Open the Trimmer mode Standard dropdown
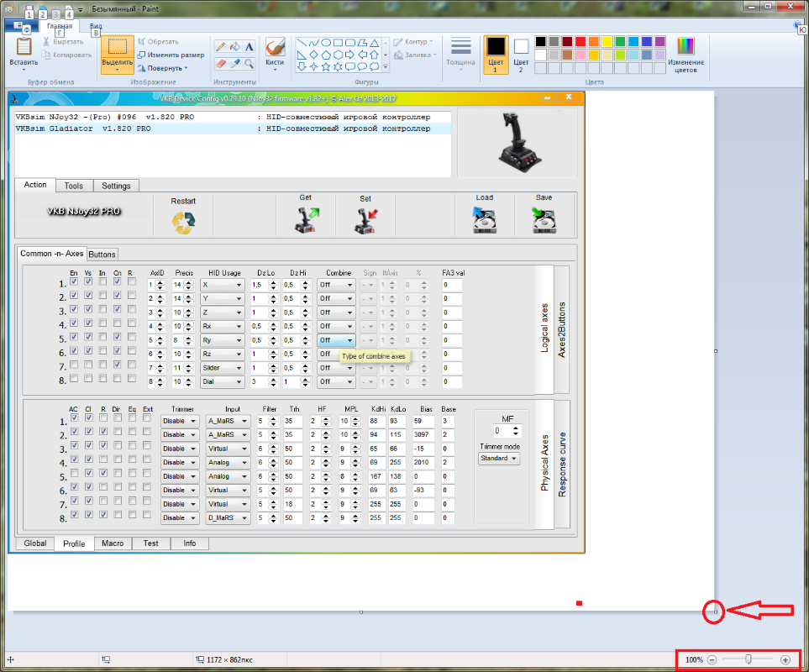Viewport: 809px width, 672px height. (499, 458)
